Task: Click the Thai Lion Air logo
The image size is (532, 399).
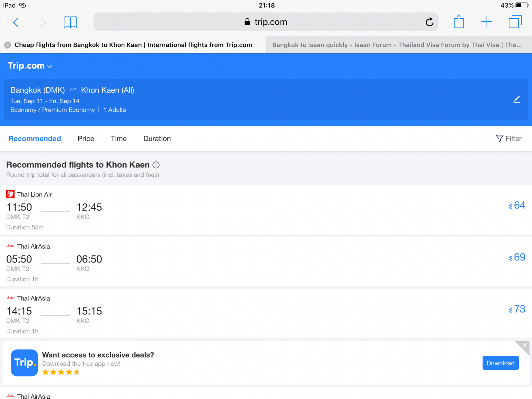Action: (x=10, y=194)
